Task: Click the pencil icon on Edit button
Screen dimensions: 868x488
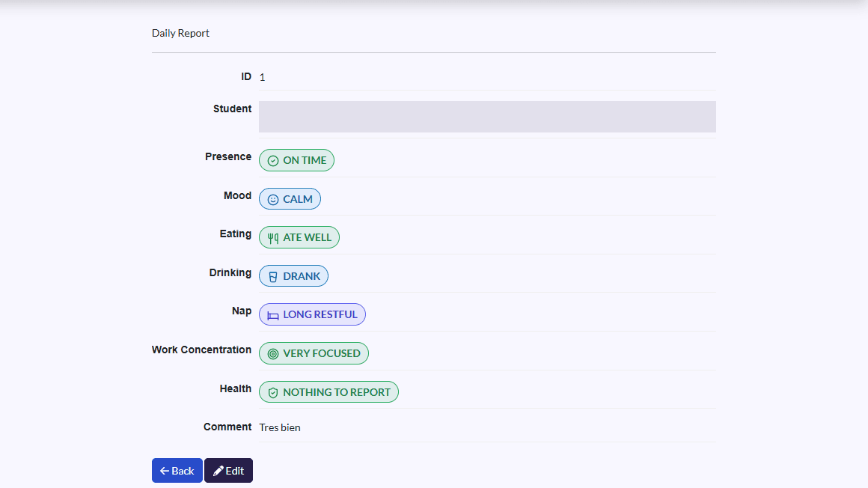Action: pos(218,471)
